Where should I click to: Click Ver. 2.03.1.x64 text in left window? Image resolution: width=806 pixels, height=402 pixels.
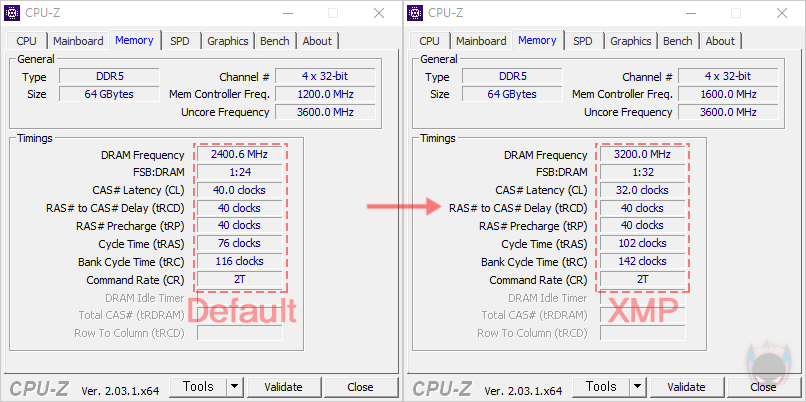point(120,391)
